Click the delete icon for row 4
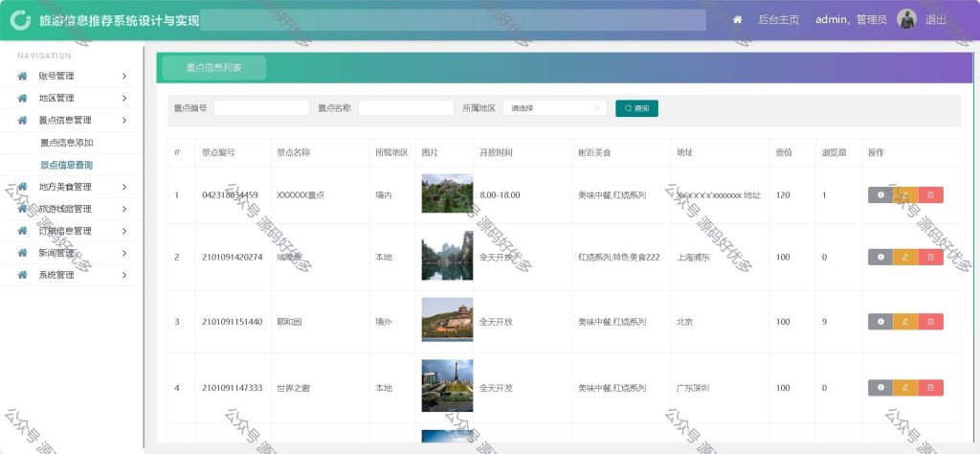 930,388
